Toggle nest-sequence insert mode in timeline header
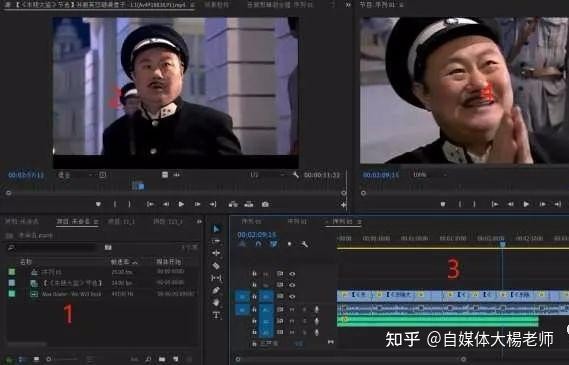This screenshot has height=365, width=569. coord(242,244)
